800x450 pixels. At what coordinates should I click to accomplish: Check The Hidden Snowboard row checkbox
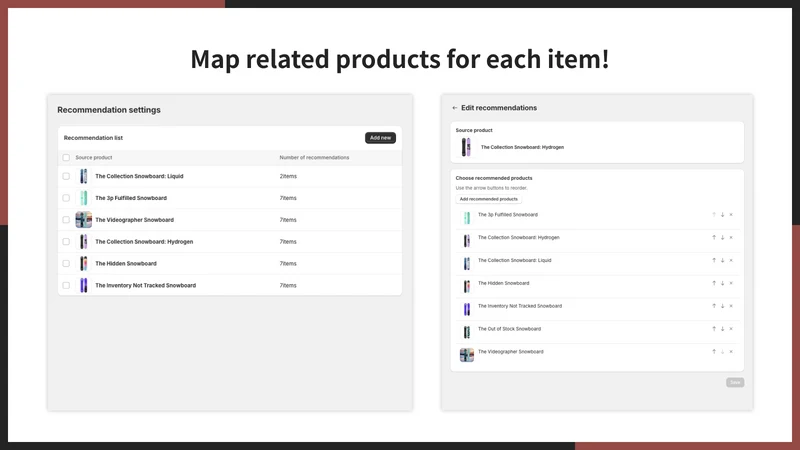(66, 264)
